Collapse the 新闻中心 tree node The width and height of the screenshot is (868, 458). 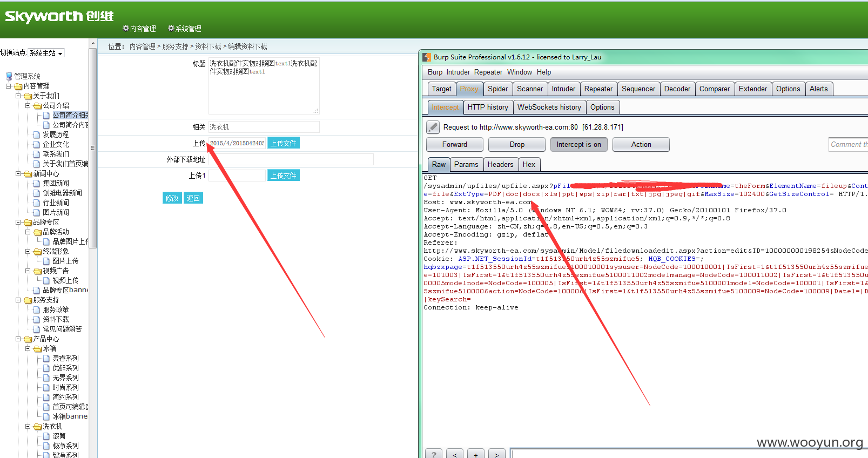point(18,173)
